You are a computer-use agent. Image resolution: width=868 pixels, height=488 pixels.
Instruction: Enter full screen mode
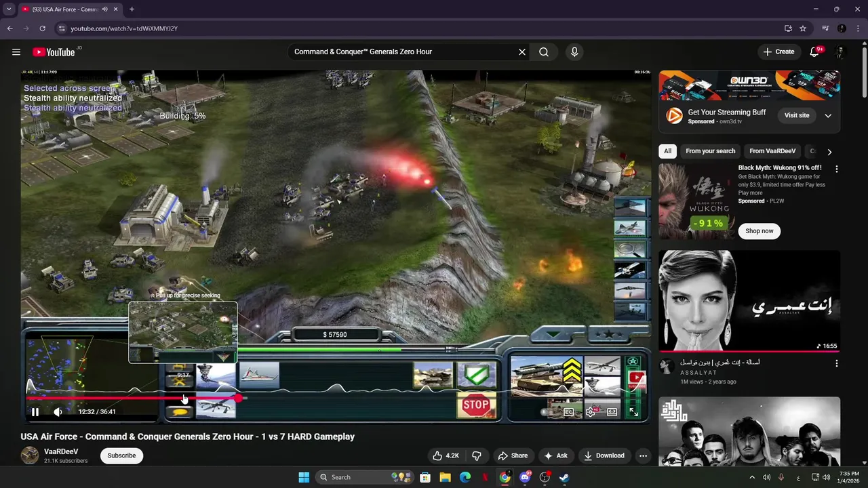pos(633,411)
